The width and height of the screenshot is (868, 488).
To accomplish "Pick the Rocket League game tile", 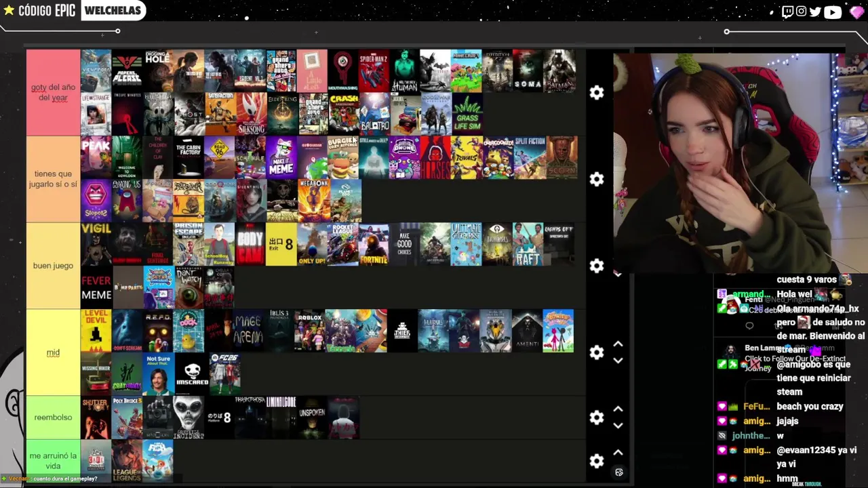I will [x=342, y=244].
